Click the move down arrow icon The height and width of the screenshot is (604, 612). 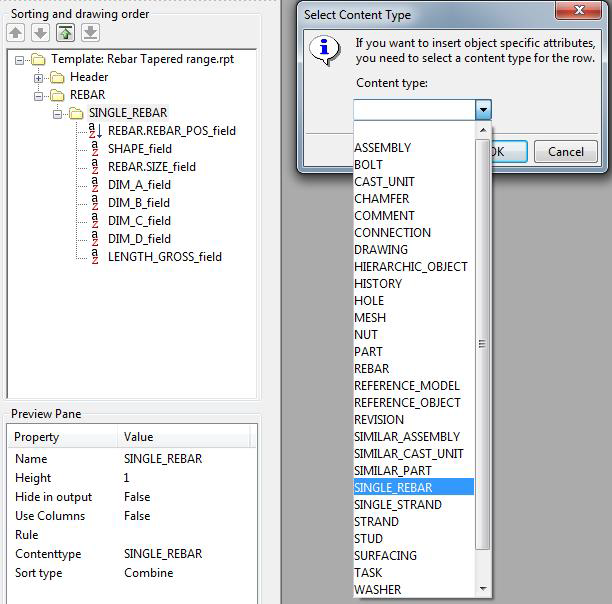pos(40,33)
